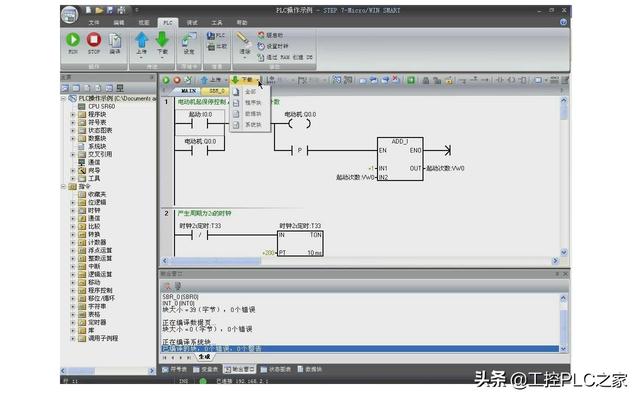Viewport: 640px width, 400px height.
Task: Click editor toolbar Download (下载) dropdown button
Action: (x=245, y=80)
